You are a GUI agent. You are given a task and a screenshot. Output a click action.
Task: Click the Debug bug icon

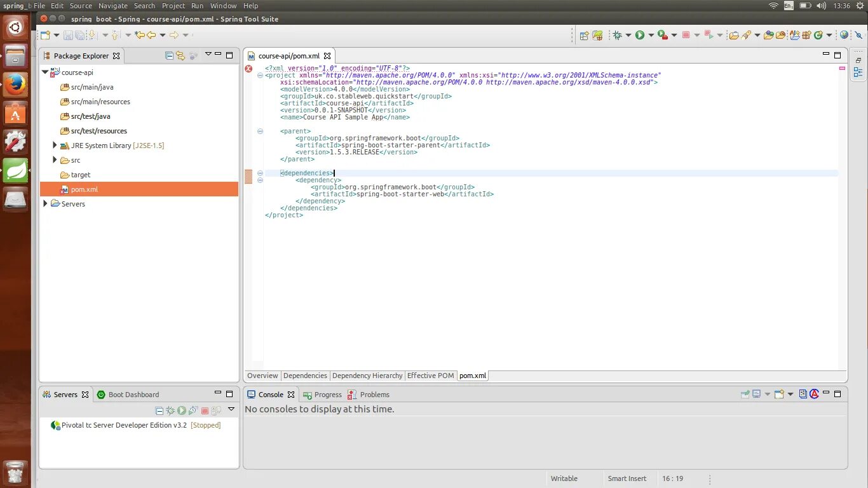pyautogui.click(x=617, y=35)
